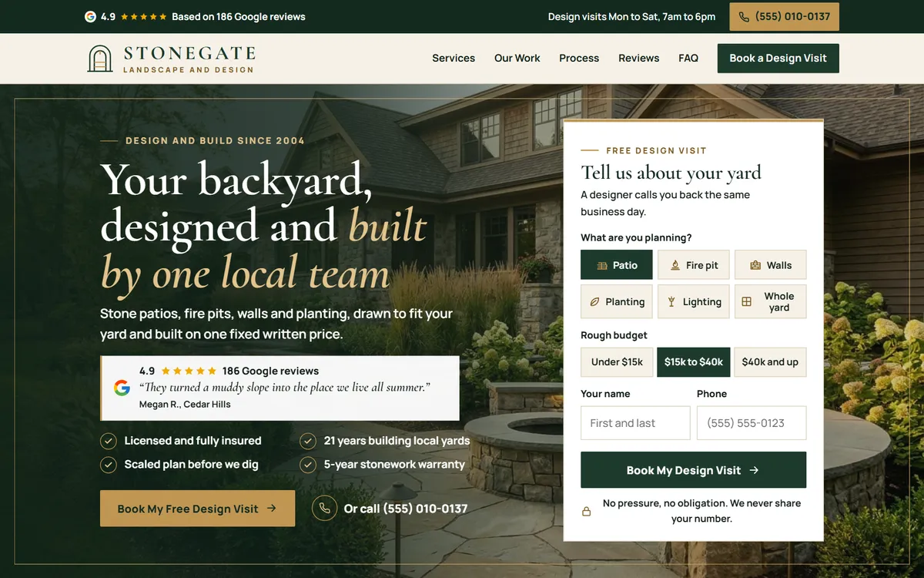Click Book My Free Design Visit button
Viewport: 924px width, 578px height.
pyautogui.click(x=197, y=509)
